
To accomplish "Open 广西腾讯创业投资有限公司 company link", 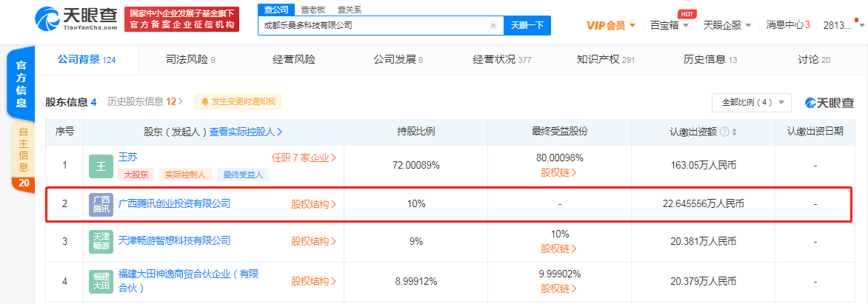I will [174, 203].
